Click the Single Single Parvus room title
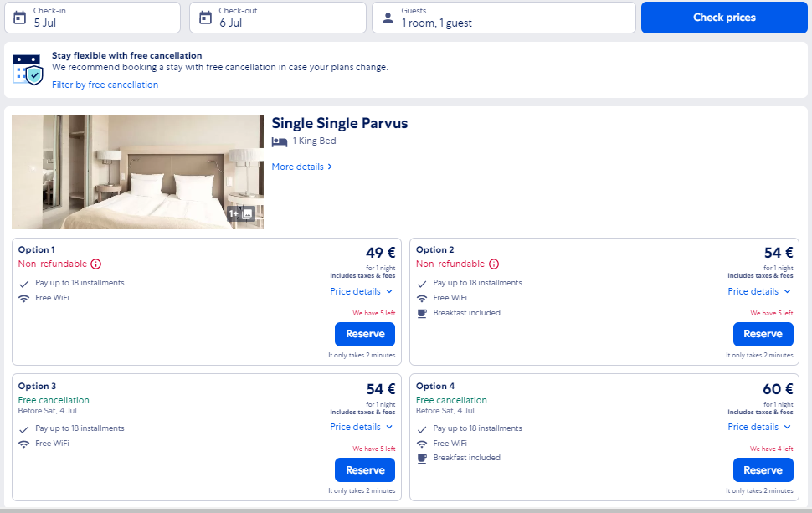 click(340, 123)
